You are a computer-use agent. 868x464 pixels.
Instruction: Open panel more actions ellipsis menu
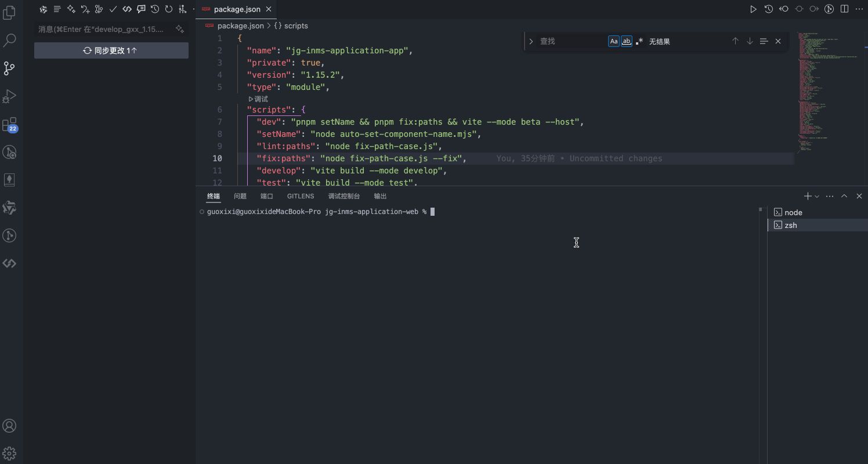coord(830,197)
